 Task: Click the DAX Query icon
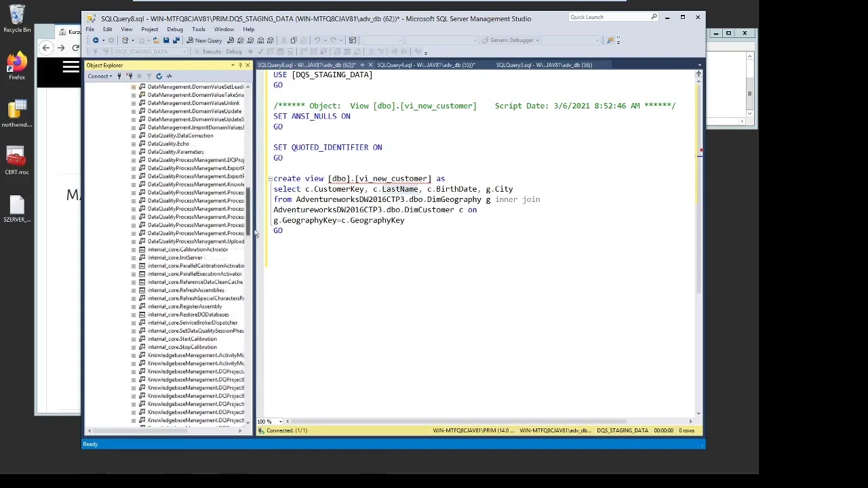click(270, 40)
